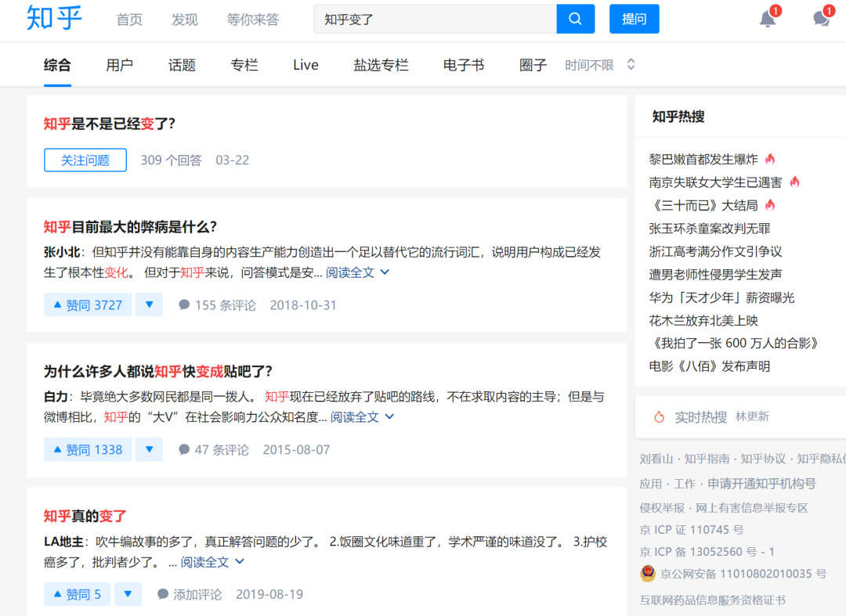The image size is (846, 616).
Task: Open the notification bell
Action: (767, 19)
